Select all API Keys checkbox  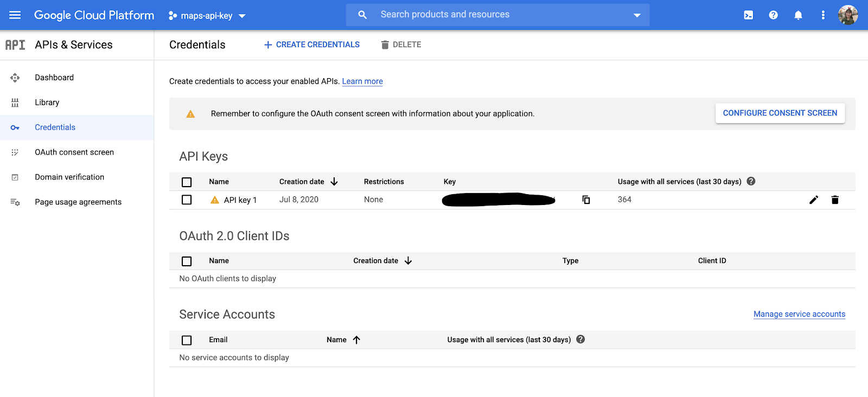[187, 182]
